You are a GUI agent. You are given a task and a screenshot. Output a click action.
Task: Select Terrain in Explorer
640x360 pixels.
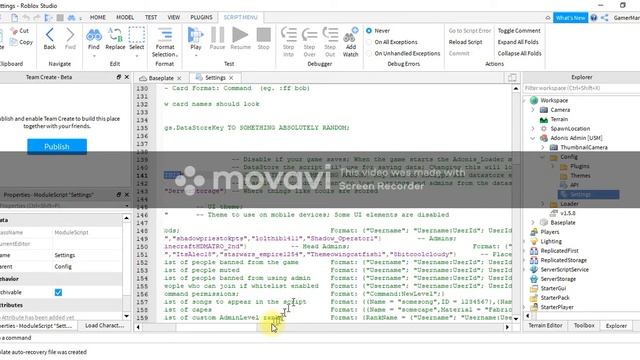click(559, 119)
